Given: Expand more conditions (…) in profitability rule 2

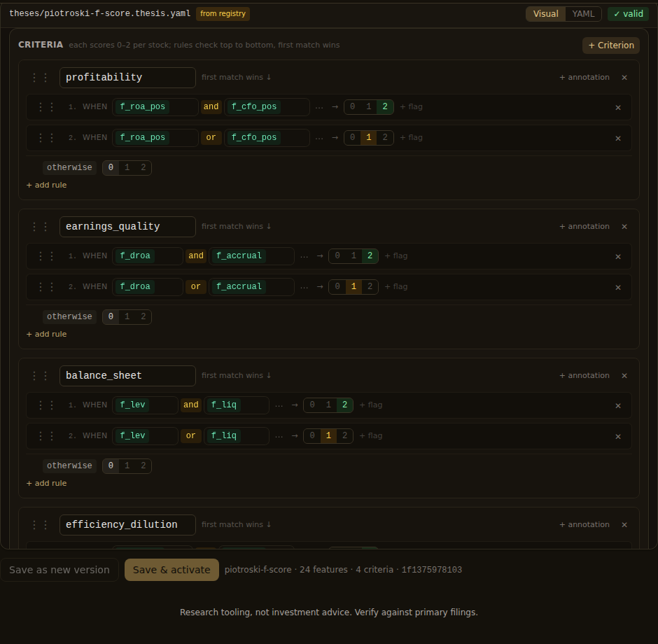Looking at the screenshot, I should point(319,138).
